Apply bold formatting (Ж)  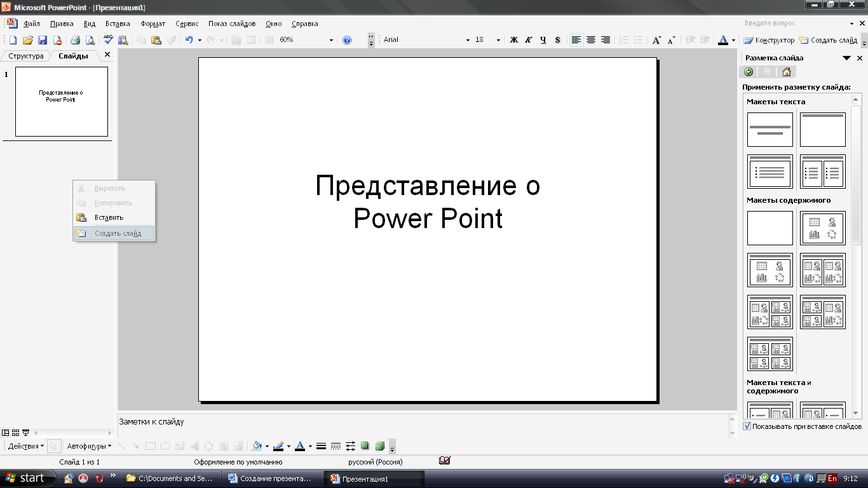514,40
